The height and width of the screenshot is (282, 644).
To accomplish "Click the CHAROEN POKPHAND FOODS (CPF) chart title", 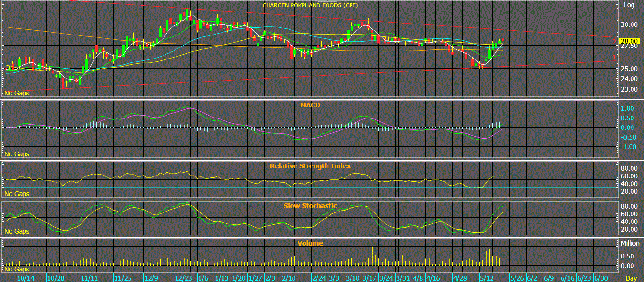I will click(x=310, y=5).
